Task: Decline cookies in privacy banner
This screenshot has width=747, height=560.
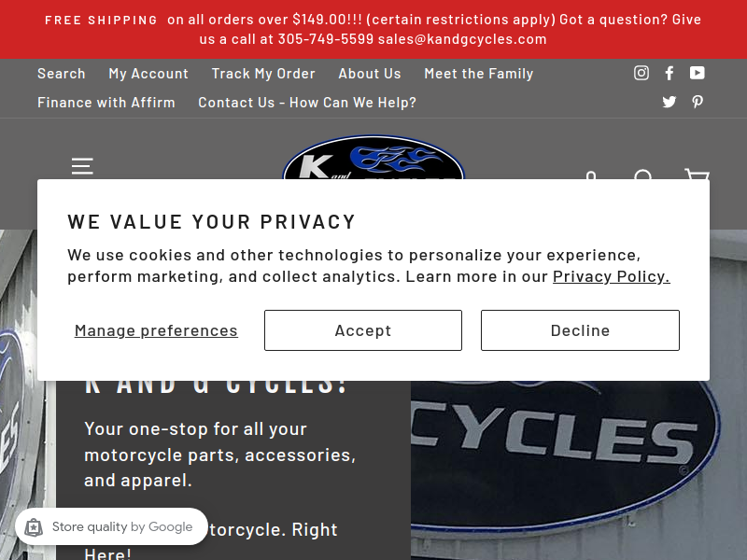Action: coord(580,330)
